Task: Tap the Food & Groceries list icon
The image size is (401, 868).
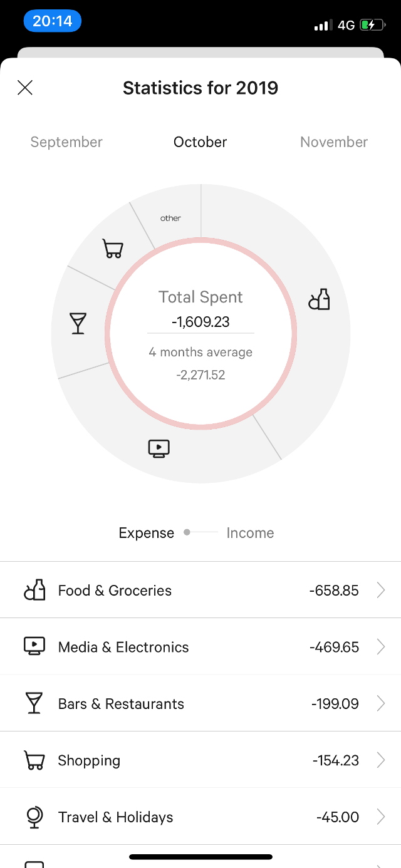Action: (x=34, y=590)
